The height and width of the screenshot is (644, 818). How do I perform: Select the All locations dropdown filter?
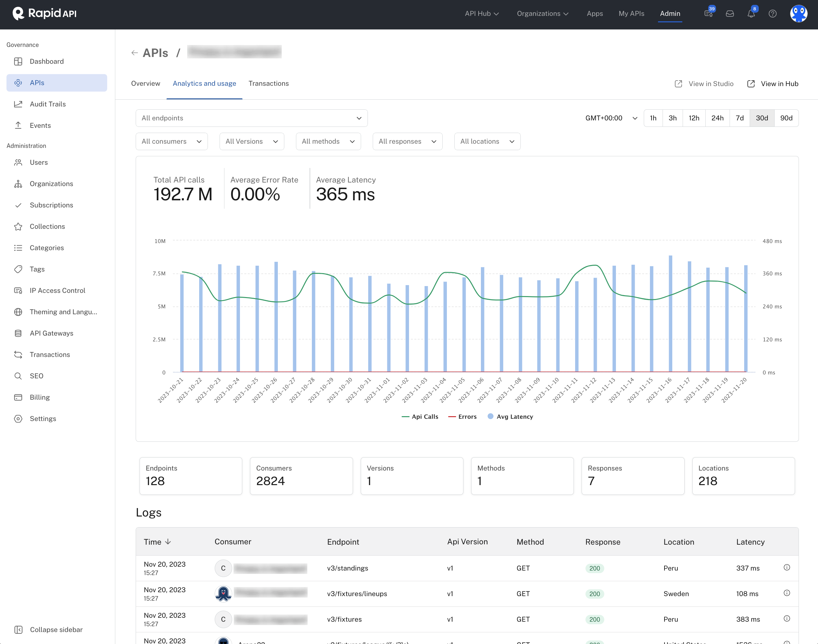[x=487, y=141]
